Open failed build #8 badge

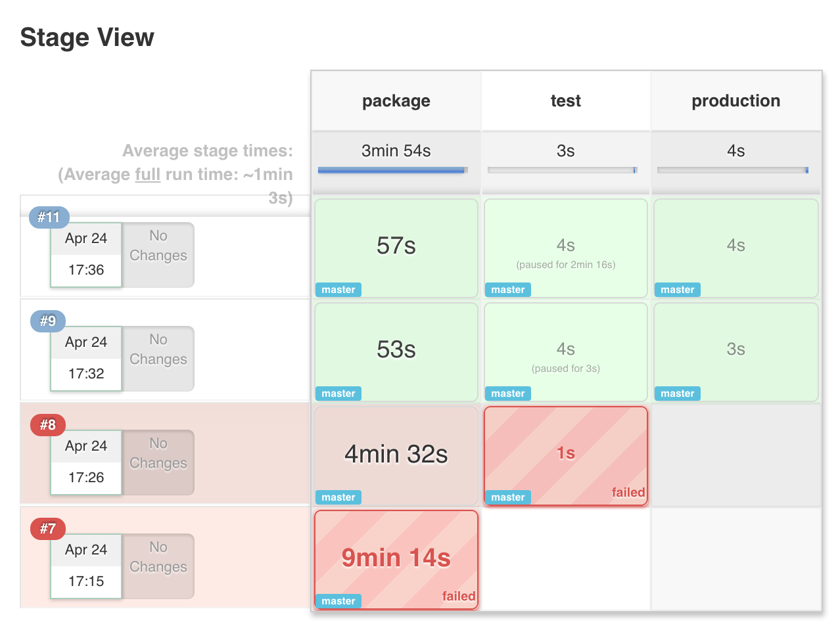[x=48, y=424]
